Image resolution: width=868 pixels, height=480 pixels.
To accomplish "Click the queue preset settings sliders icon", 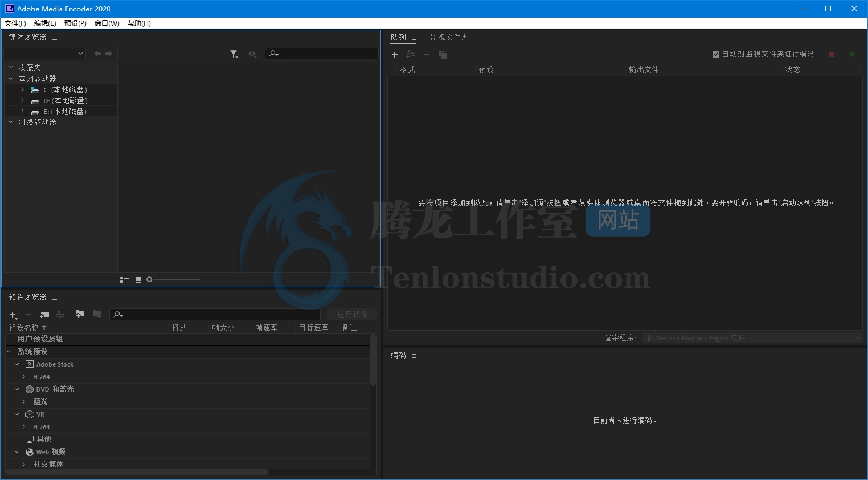I will tap(410, 55).
